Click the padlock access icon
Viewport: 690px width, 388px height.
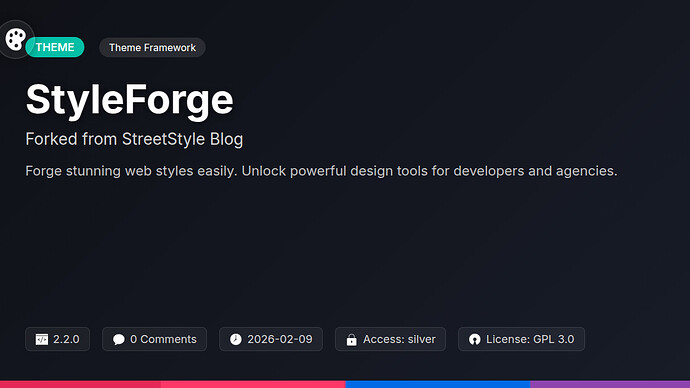(352, 339)
